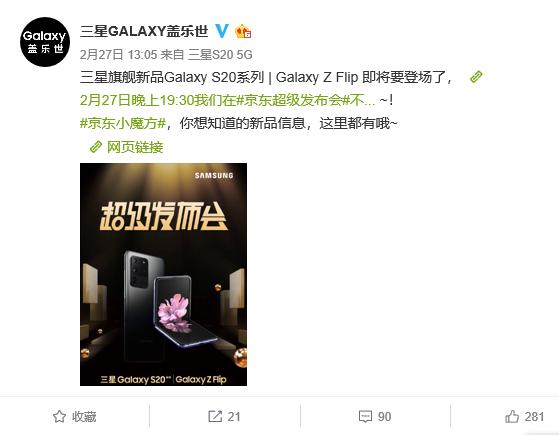
Task: Open the post timestamp 2月27日 13:05
Action: click(x=119, y=55)
